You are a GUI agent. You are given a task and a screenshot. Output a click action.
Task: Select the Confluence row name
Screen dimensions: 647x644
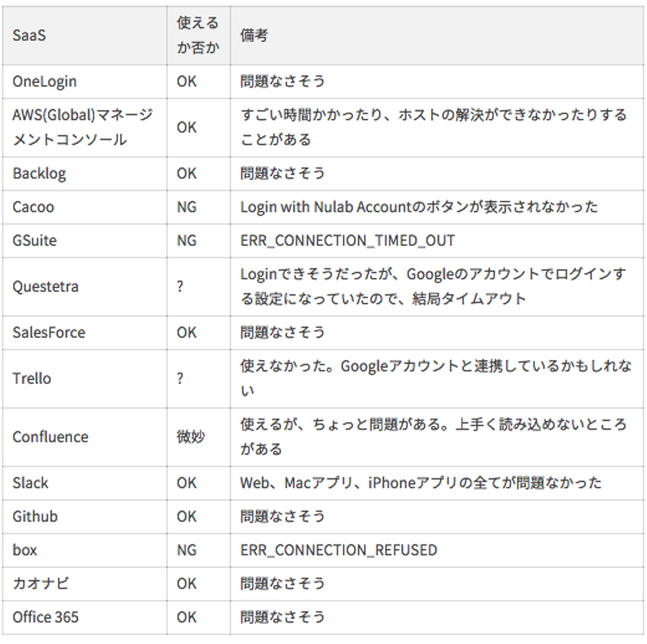[50, 437]
